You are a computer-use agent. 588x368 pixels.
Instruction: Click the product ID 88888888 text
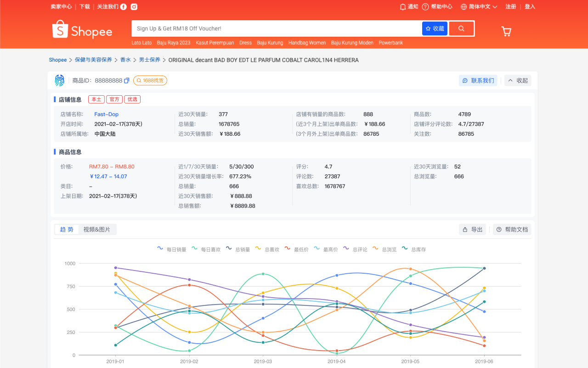tap(109, 80)
